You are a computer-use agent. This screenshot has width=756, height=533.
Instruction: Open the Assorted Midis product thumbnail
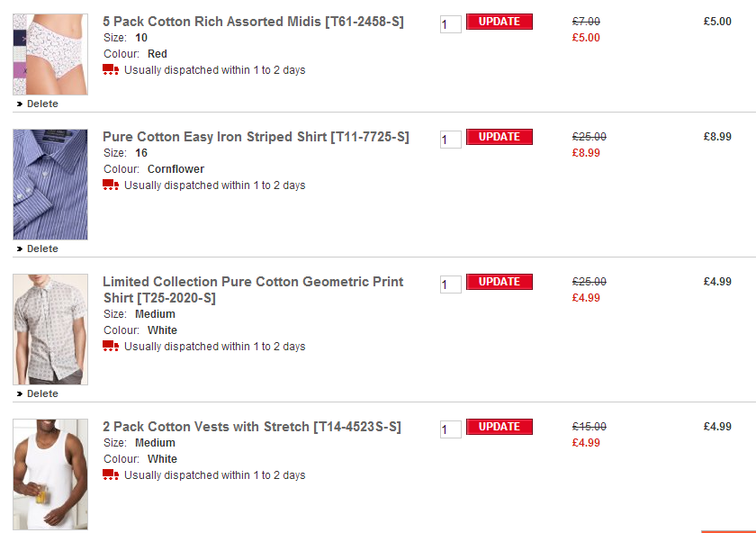(50, 54)
